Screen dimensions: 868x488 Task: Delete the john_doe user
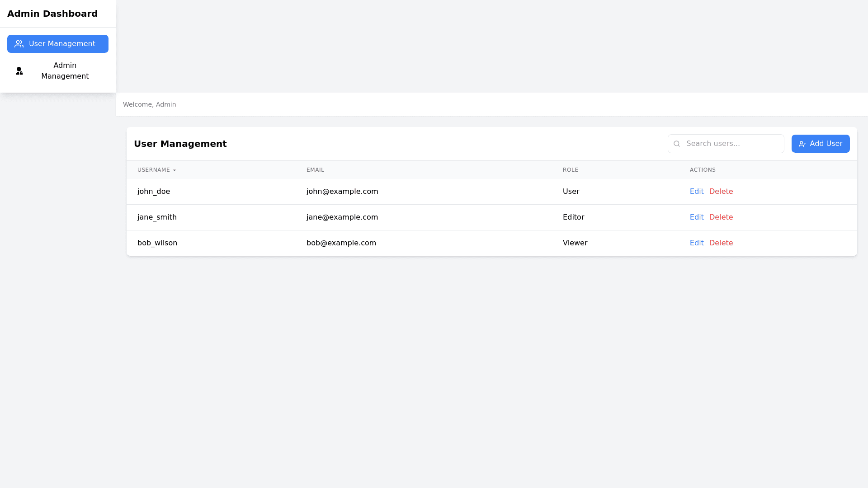click(x=721, y=192)
